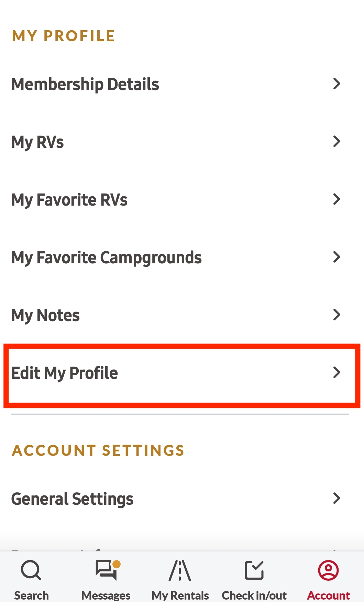Expand the General Settings chevron
Image resolution: width=364 pixels, height=602 pixels.
pyautogui.click(x=337, y=498)
